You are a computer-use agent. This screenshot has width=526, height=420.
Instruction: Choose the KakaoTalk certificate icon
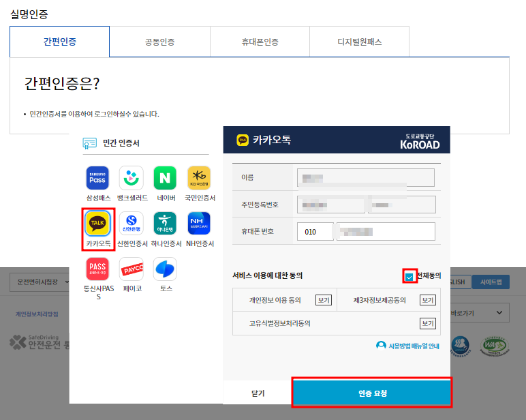point(97,223)
